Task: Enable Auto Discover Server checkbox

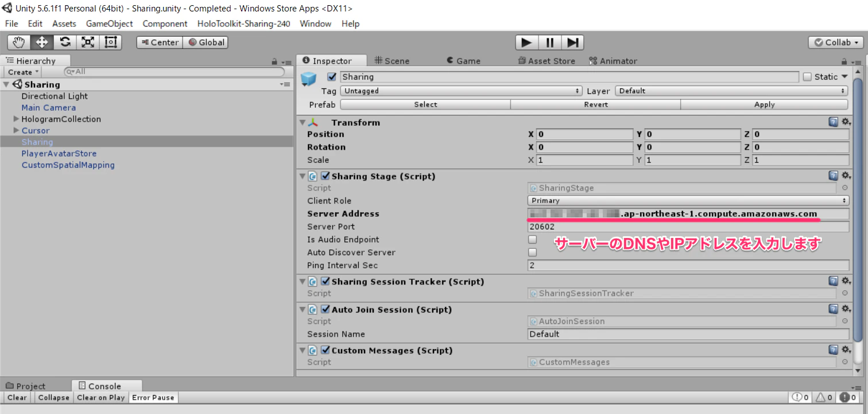Action: pyautogui.click(x=532, y=252)
